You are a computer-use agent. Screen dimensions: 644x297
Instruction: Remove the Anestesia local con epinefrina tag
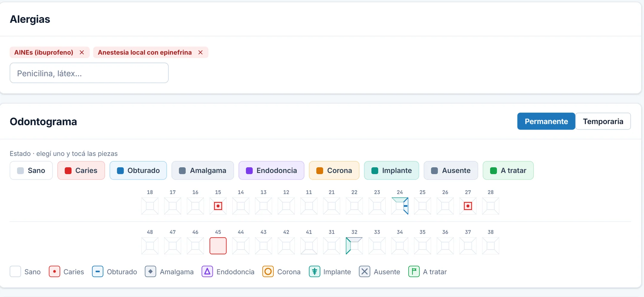pyautogui.click(x=200, y=52)
